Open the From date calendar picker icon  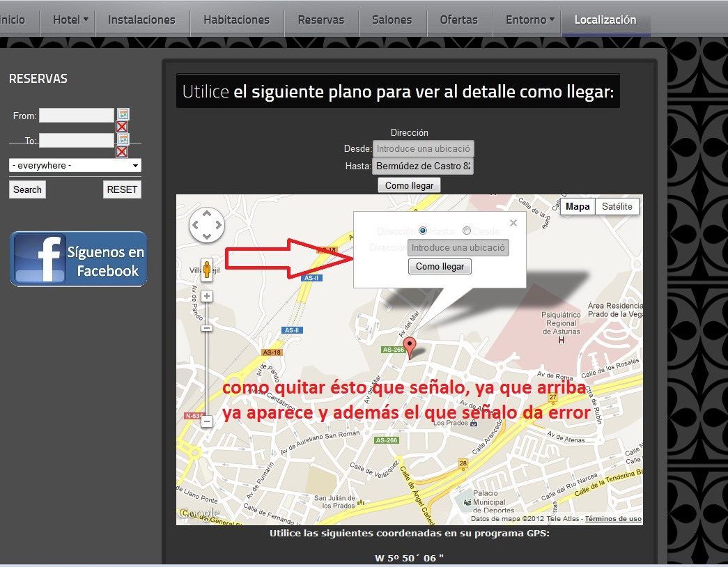pos(123,114)
